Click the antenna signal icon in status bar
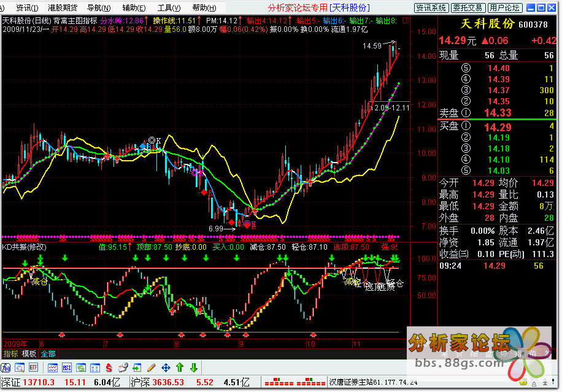This screenshot has height=392, width=562. (x=534, y=382)
